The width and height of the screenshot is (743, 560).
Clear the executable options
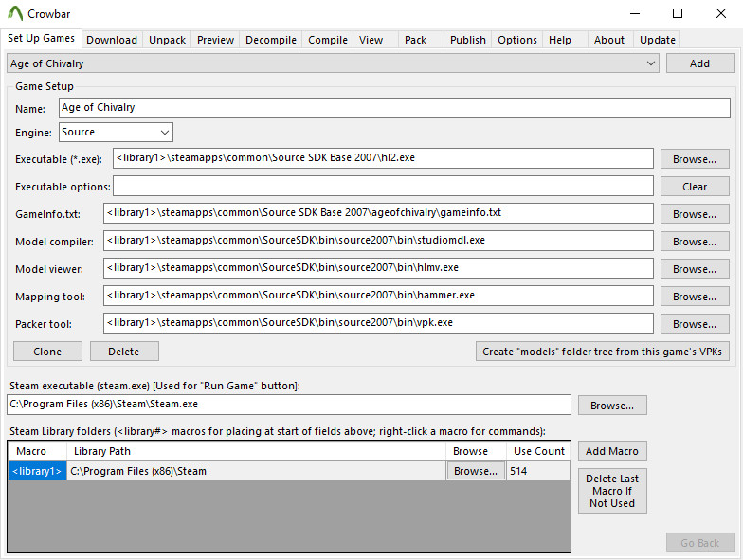coord(695,187)
